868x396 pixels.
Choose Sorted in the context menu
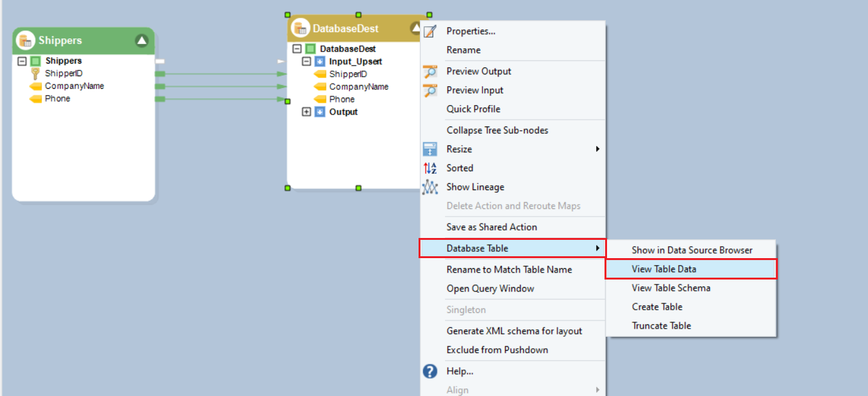click(x=512, y=168)
